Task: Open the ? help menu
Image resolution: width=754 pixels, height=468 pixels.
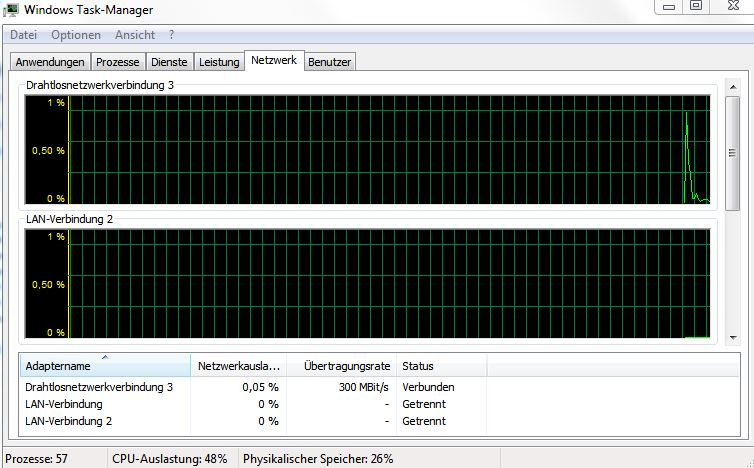Action: [171, 35]
